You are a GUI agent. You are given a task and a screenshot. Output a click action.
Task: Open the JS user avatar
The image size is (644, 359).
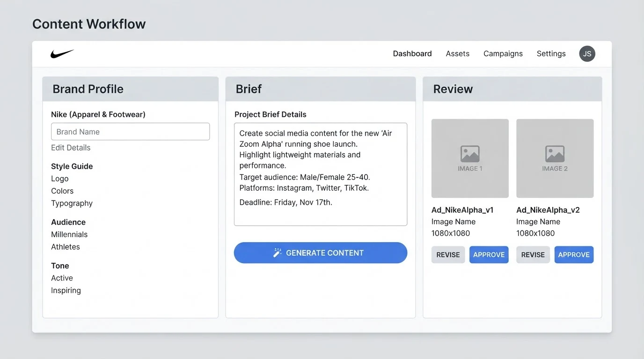[x=587, y=54]
